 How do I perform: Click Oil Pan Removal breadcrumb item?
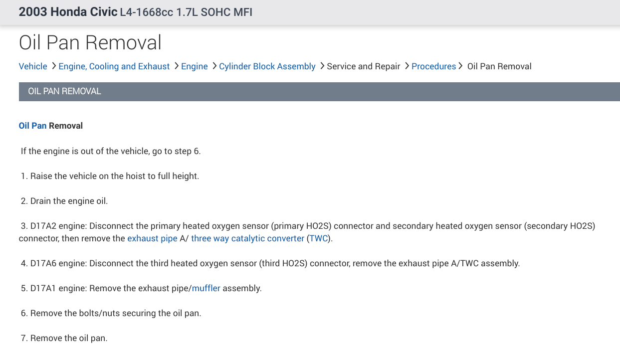pyautogui.click(x=499, y=66)
